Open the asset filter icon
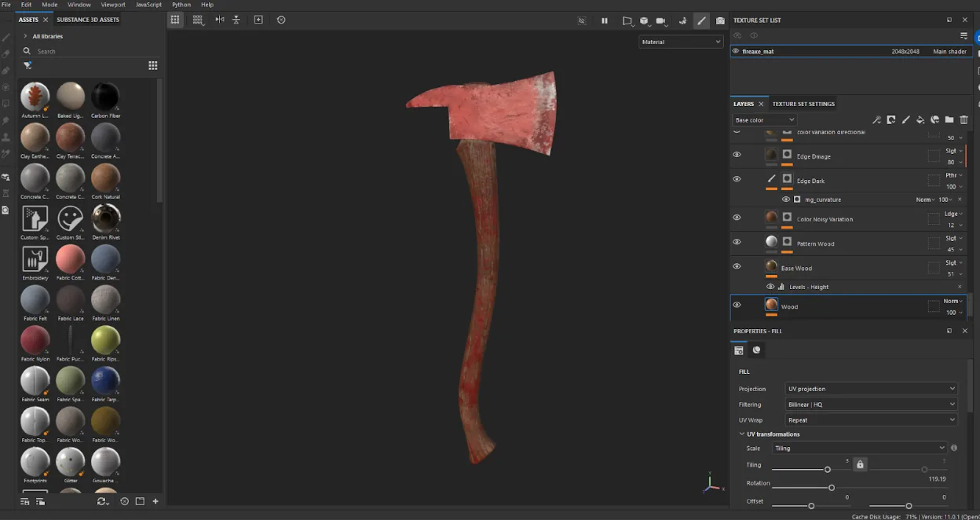This screenshot has height=520, width=980. (27, 65)
